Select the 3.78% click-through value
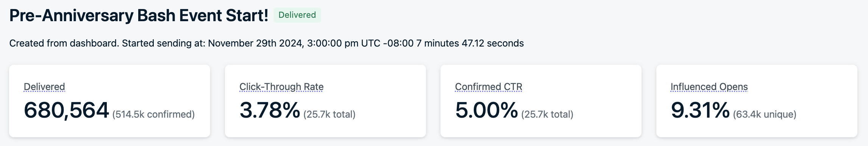868x146 pixels. click(x=270, y=110)
